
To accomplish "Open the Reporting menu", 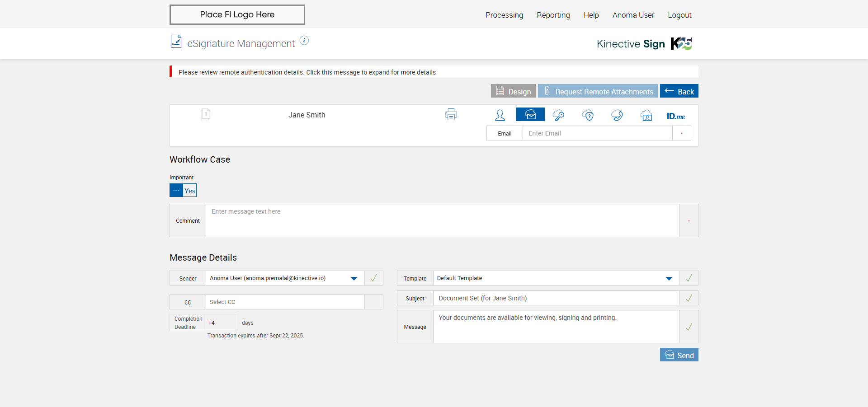I will pos(553,15).
